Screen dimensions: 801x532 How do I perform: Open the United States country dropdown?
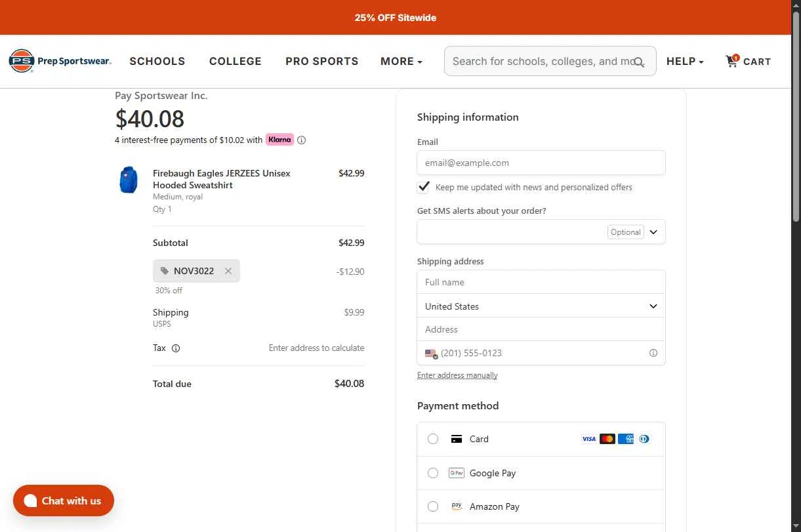point(541,306)
